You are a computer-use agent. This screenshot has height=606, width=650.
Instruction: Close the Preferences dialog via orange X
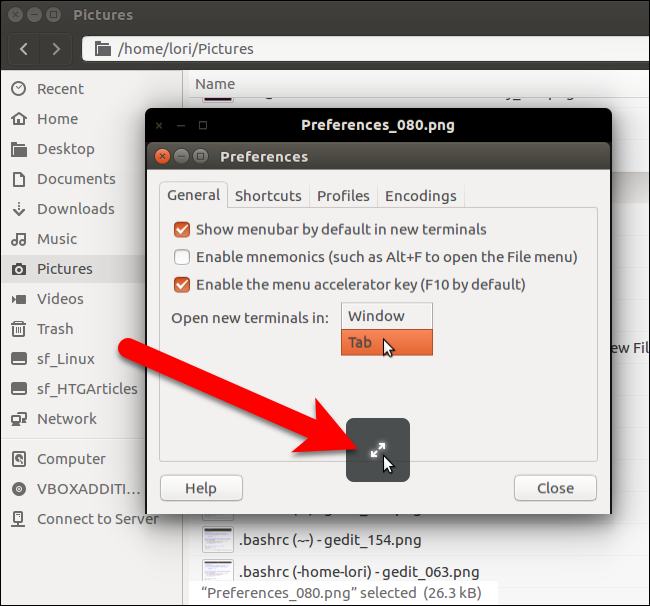162,157
